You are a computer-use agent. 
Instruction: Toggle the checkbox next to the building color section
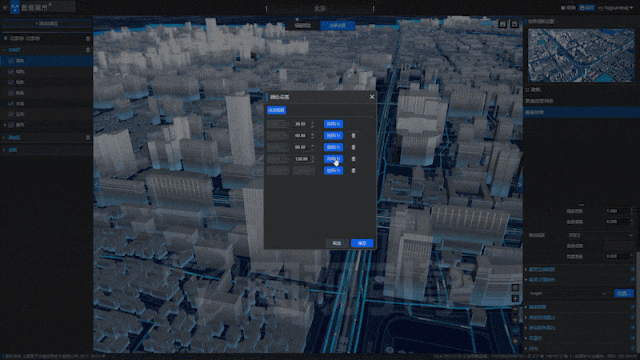click(632, 280)
